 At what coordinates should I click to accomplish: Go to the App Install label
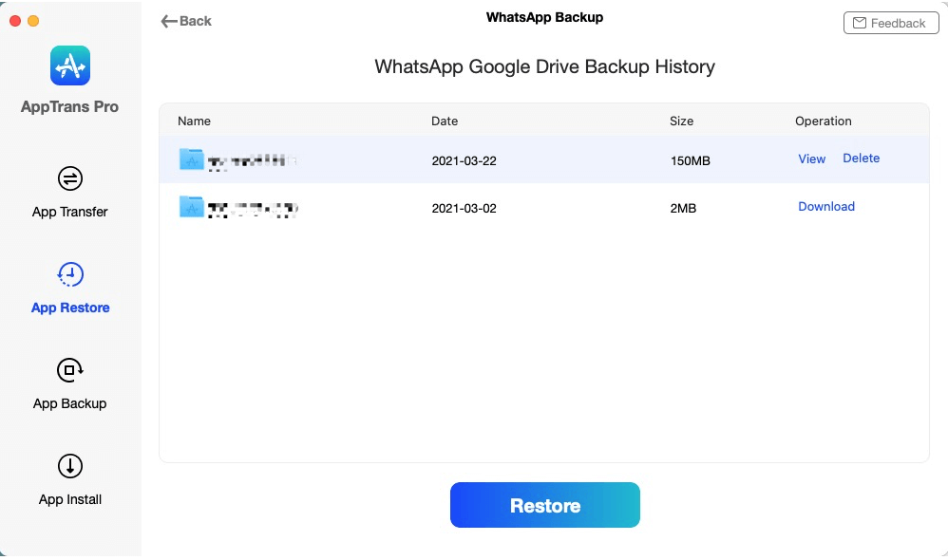pyautogui.click(x=70, y=499)
